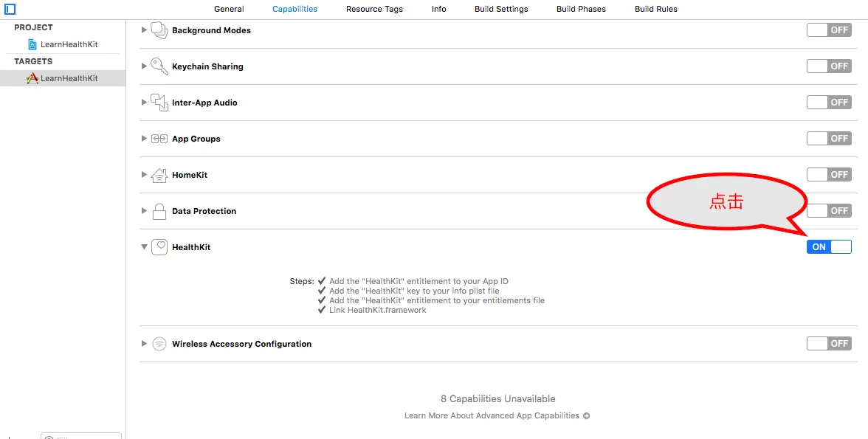Turn on Background Modes switch
The height and width of the screenshot is (439, 868).
click(829, 30)
